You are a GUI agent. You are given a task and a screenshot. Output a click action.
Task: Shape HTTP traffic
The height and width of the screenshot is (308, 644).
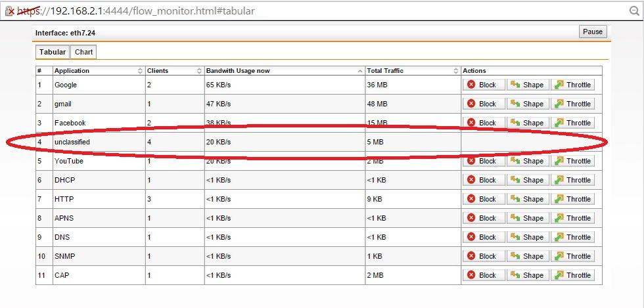pyautogui.click(x=528, y=199)
